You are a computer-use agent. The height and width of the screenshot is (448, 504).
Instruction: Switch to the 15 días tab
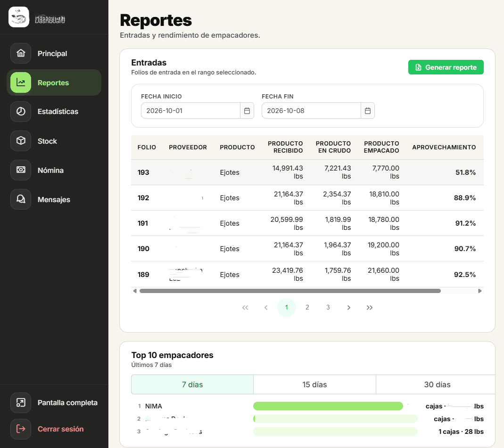click(x=314, y=384)
